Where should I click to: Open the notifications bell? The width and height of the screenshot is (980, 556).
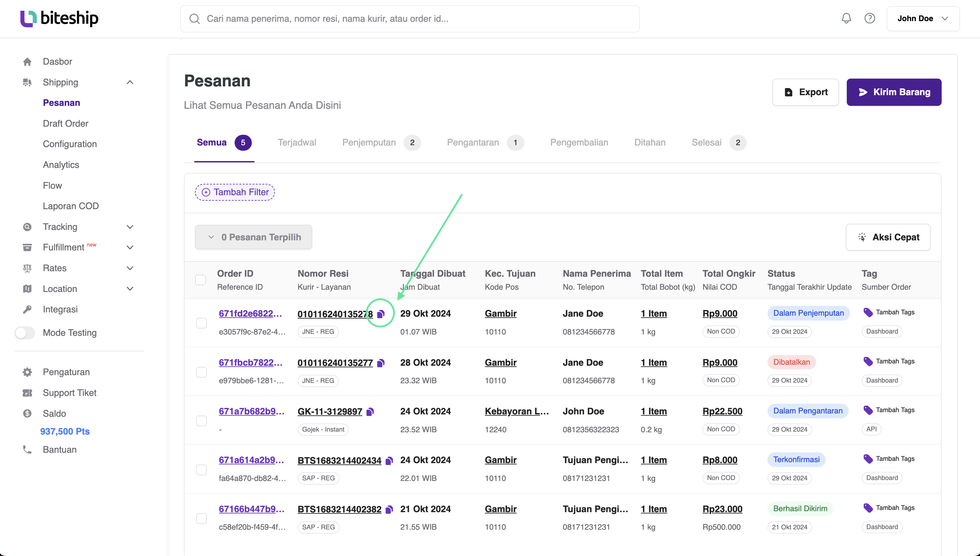coord(846,18)
